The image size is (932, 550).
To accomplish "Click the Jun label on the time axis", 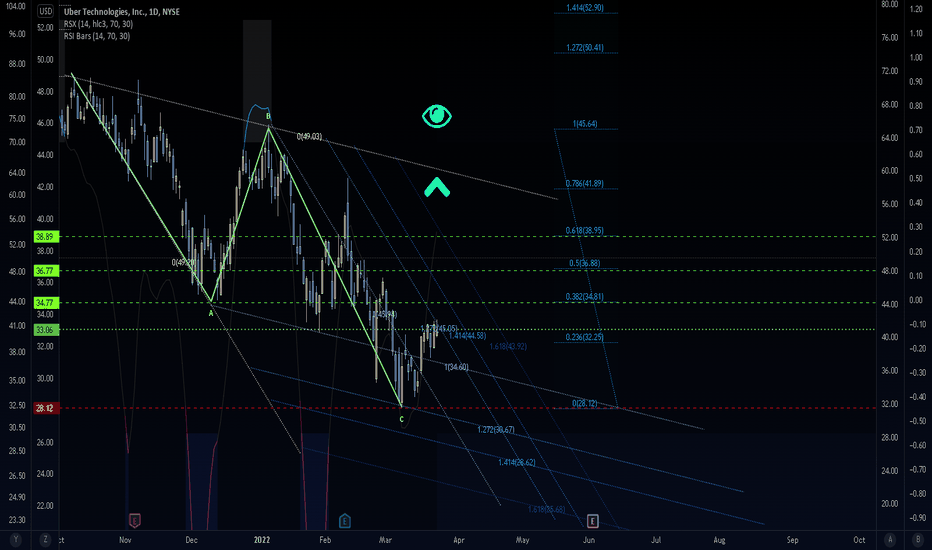I will [x=589, y=540].
